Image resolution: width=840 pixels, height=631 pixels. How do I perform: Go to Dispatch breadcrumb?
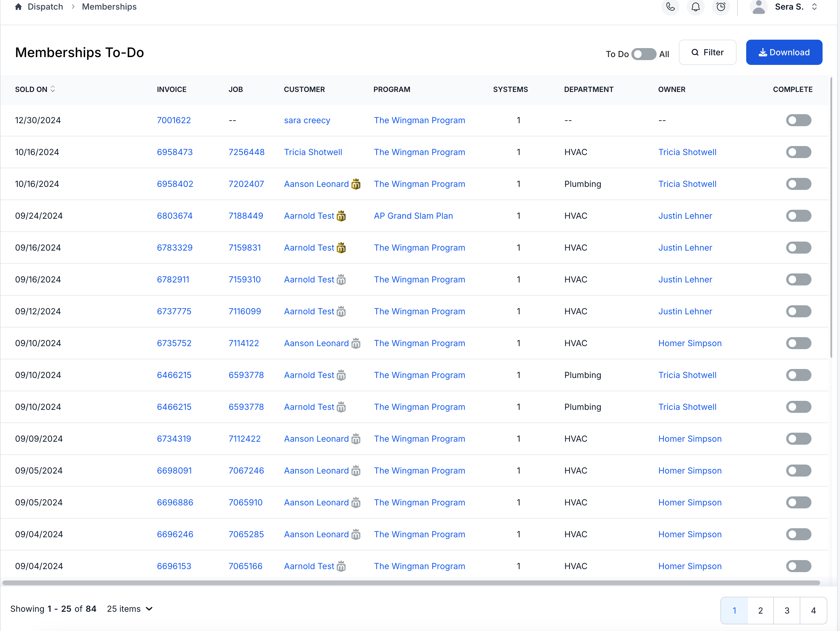[45, 7]
